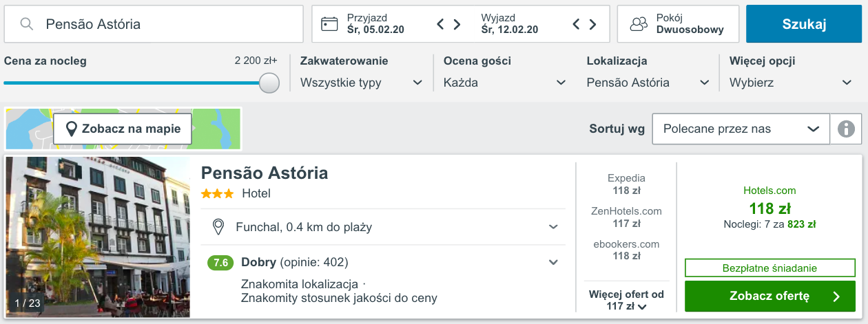868x324 pixels.
Task: Click the sorting info icon
Action: (846, 129)
